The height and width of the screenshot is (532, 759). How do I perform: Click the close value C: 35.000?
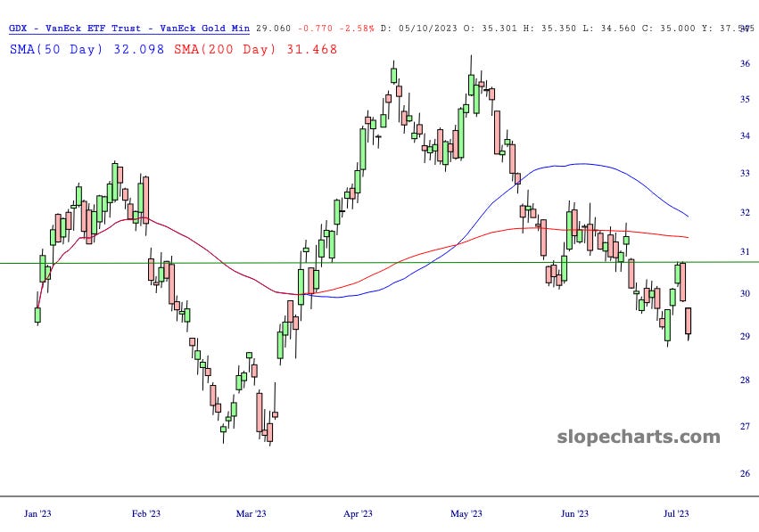coord(669,28)
